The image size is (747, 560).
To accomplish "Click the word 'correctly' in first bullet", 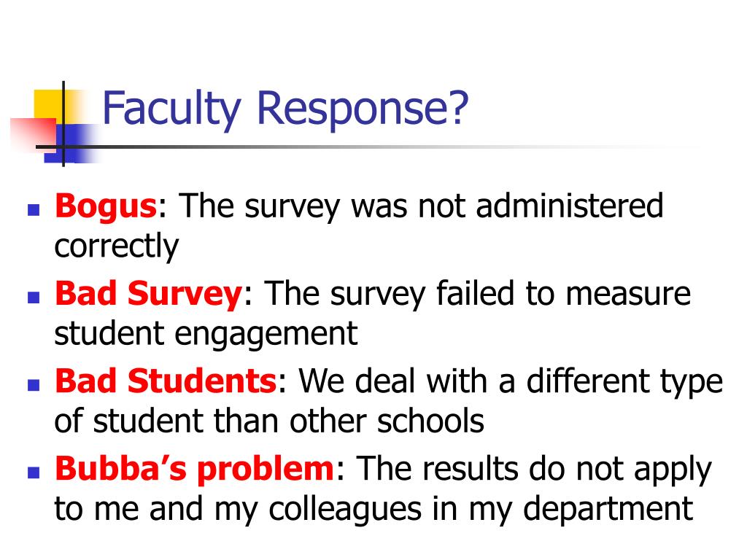I will point(117,248).
